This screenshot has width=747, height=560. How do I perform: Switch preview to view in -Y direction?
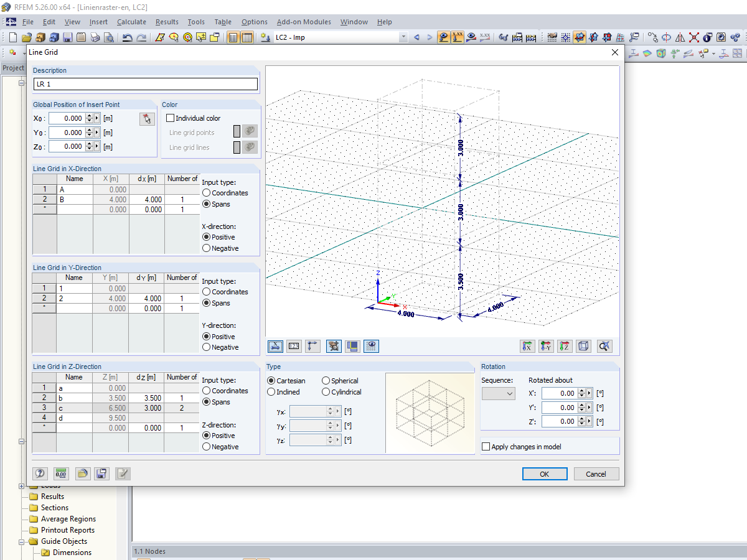point(546,346)
